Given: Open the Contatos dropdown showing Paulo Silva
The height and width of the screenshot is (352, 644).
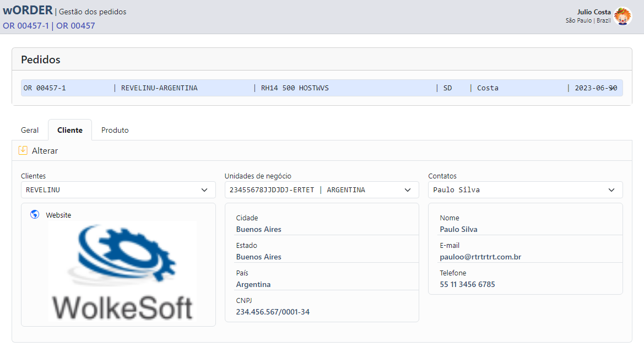Looking at the screenshot, I should pos(526,189).
